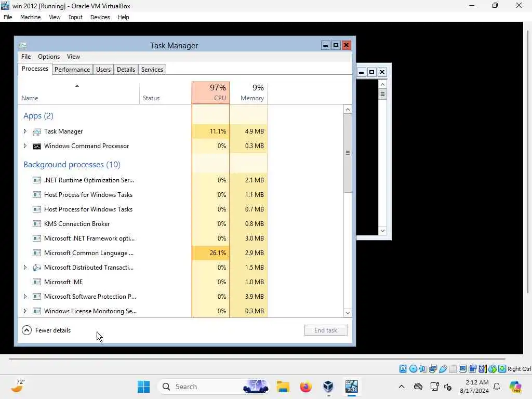Show hidden tray icons chevron
This screenshot has width=532, height=399.
[x=402, y=387]
